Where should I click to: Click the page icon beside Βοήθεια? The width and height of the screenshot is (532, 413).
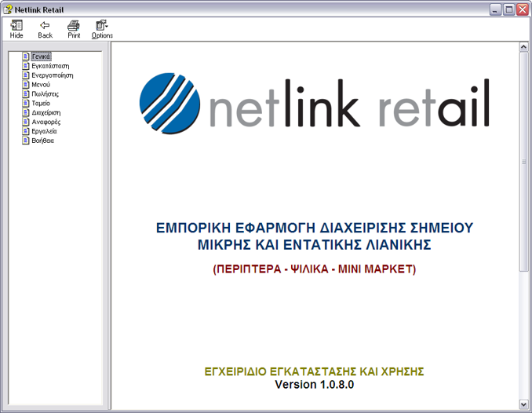tap(26, 141)
